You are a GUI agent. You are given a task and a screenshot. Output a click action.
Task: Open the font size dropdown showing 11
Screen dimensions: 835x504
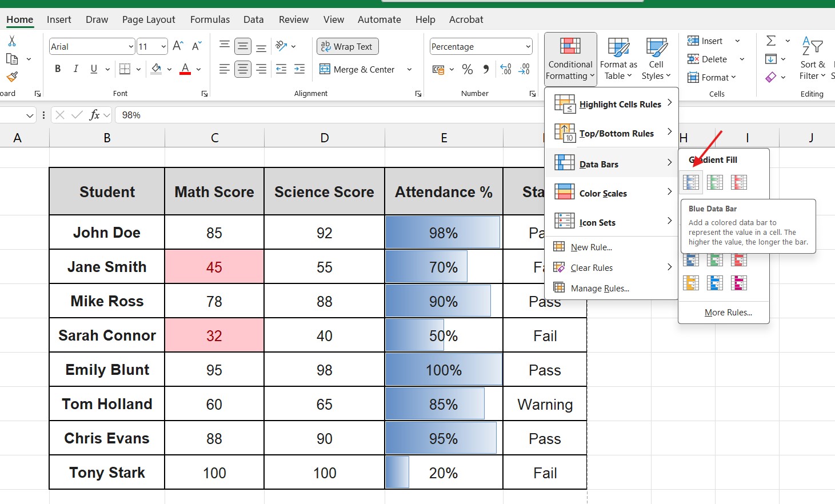pyautogui.click(x=163, y=46)
